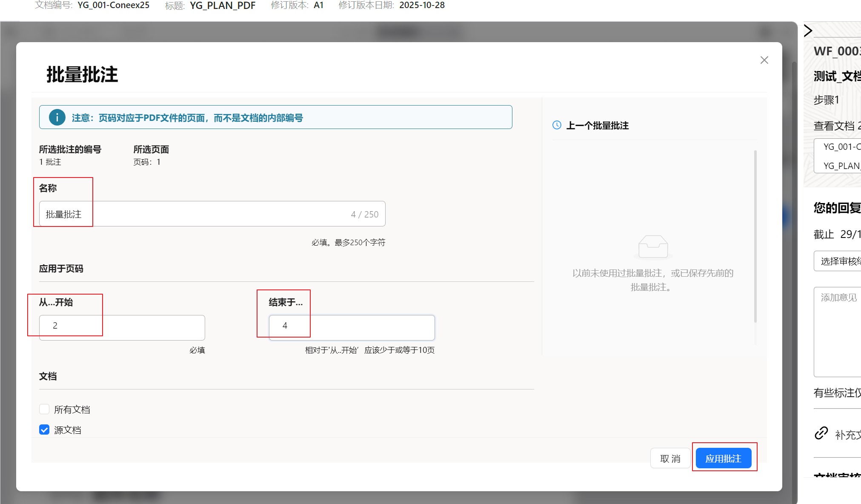This screenshot has height=504, width=861.
Task: Uncheck the 源文档 checkbox
Action: pos(44,430)
